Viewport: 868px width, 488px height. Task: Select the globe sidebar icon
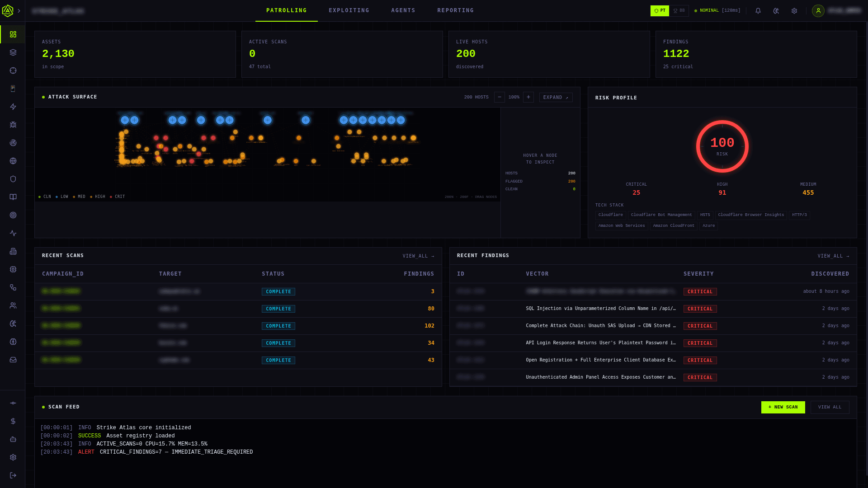point(13,161)
